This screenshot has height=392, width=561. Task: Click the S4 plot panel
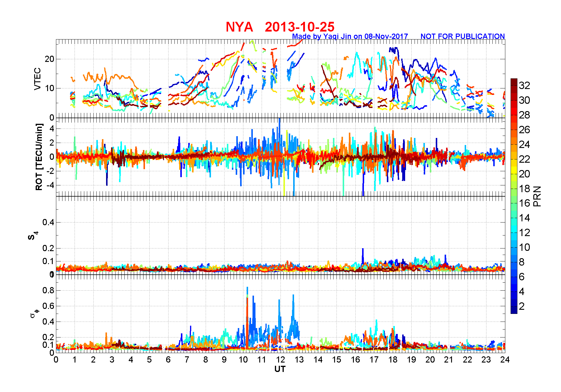[x=280, y=235]
